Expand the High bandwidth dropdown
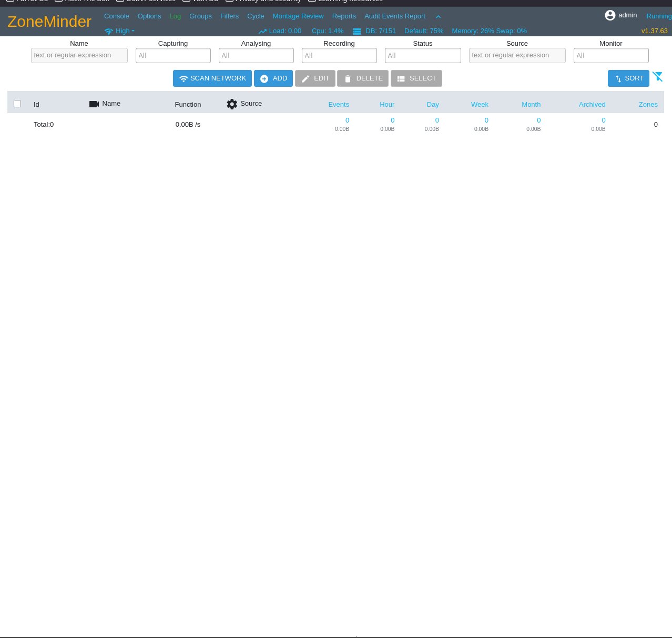The image size is (672, 638). [x=125, y=31]
